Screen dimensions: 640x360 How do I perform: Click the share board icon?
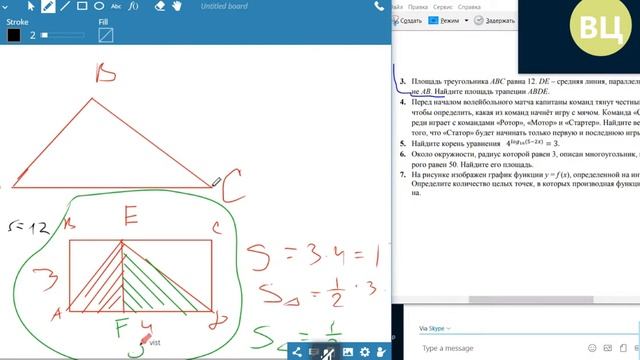point(297,352)
